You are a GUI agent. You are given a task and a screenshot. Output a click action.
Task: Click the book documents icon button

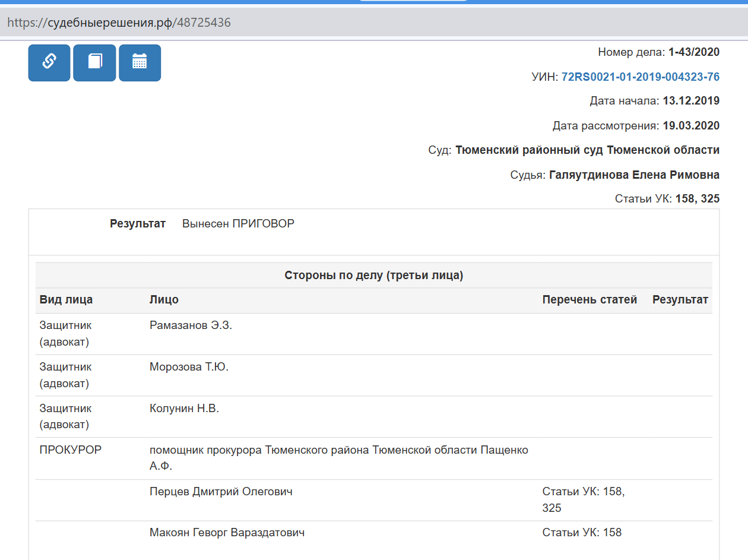(x=94, y=62)
